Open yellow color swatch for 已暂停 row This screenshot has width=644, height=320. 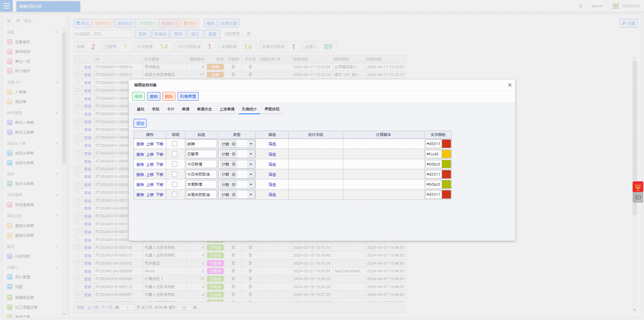coord(446,154)
